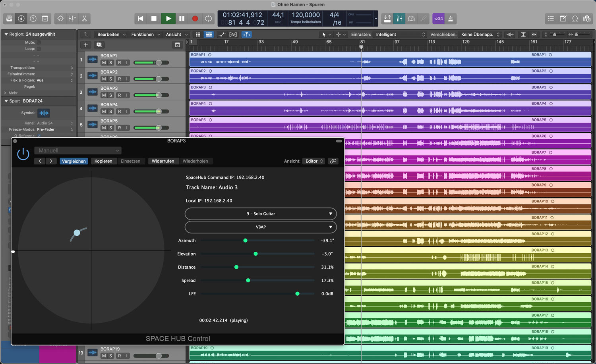The height and width of the screenshot is (364, 596).
Task: Expand the Mehr section in inspector
Action: click(5, 93)
